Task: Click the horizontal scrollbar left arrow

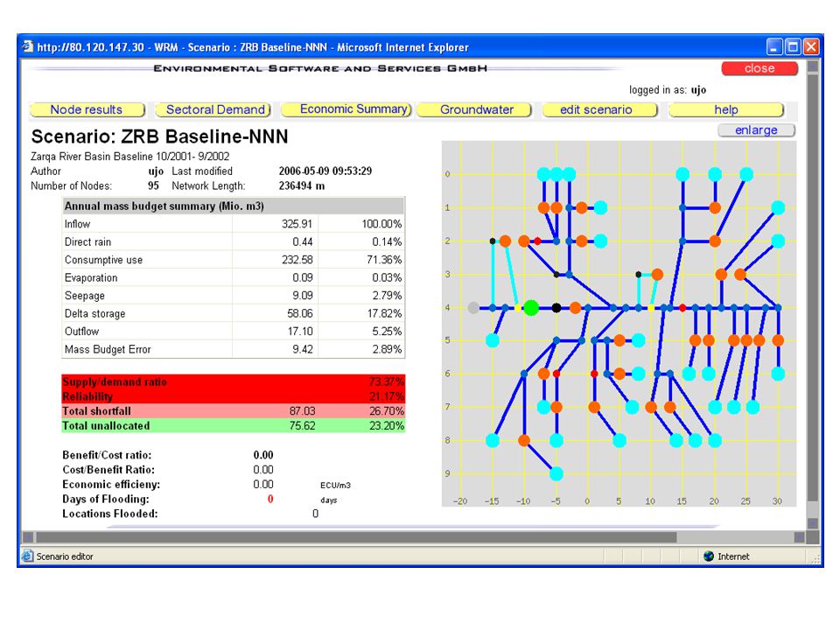Action: [x=28, y=536]
